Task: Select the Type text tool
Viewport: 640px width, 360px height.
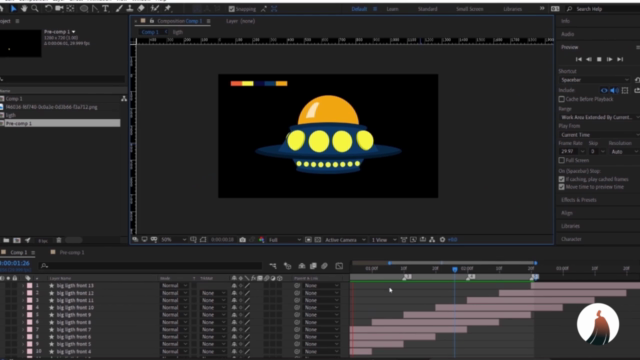Action: click(x=106, y=9)
